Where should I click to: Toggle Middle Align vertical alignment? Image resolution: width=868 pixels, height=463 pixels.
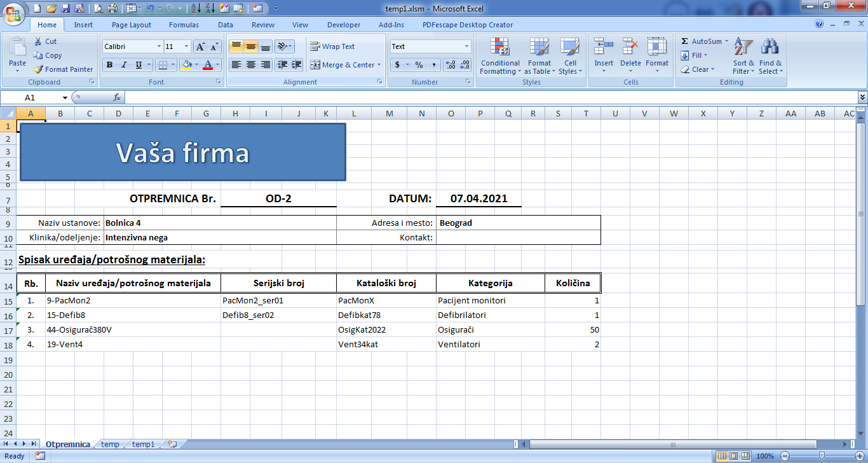click(x=250, y=46)
